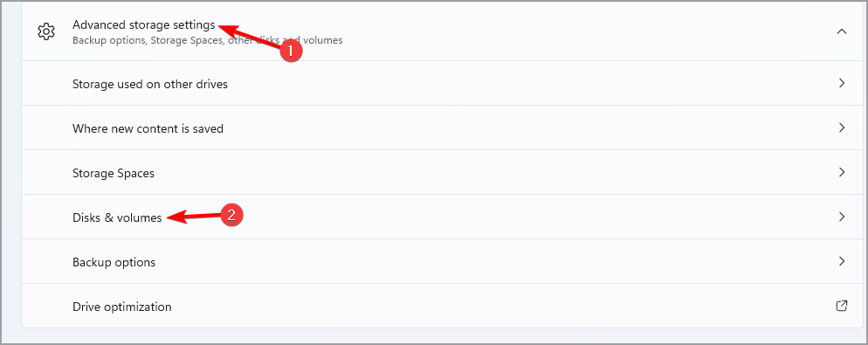Click the red step 2 badge
The height and width of the screenshot is (345, 868).
[x=232, y=215]
